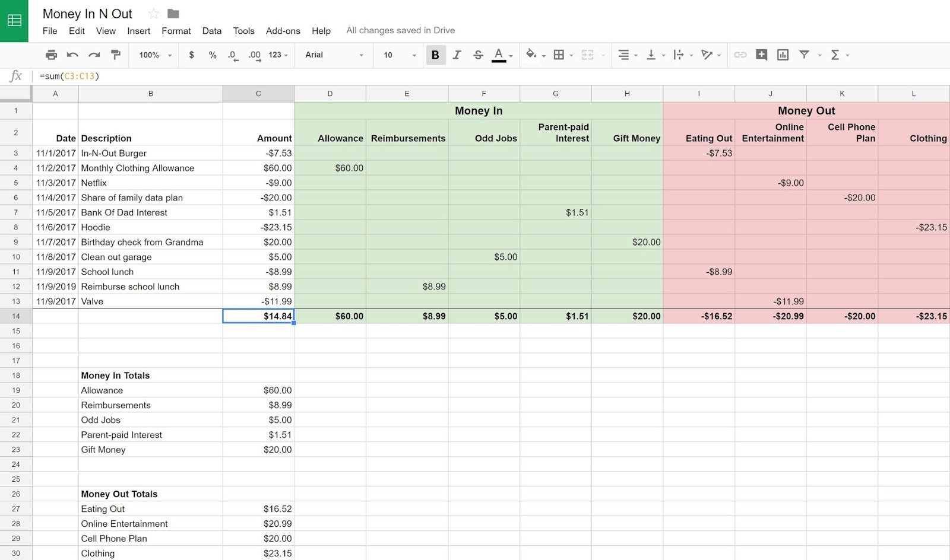Star the Money In N Out document

tap(154, 14)
